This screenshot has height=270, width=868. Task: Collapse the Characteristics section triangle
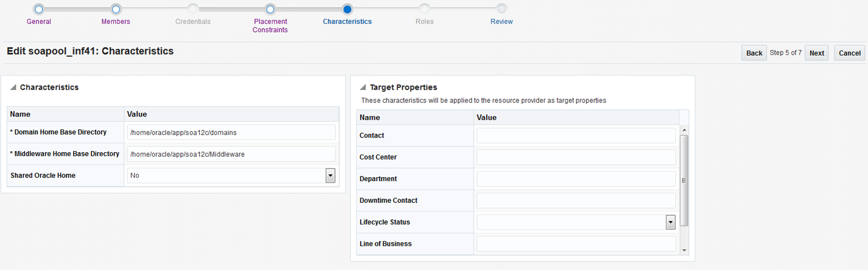[13, 88]
